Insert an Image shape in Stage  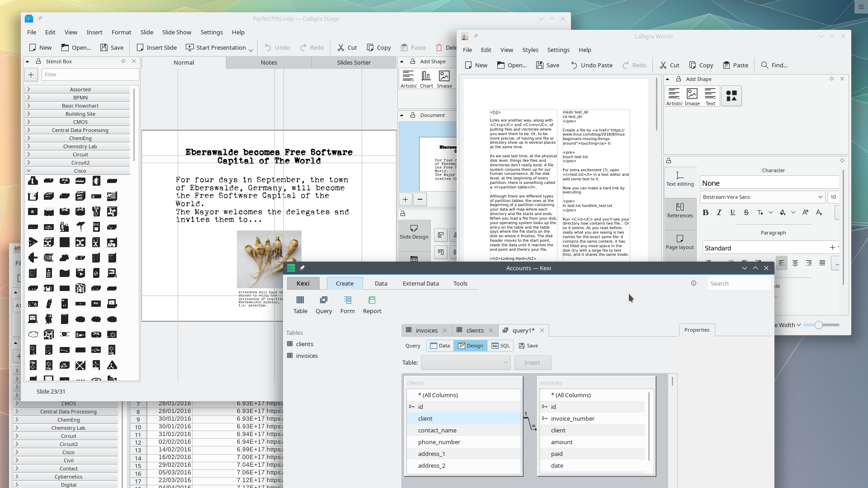coord(444,79)
